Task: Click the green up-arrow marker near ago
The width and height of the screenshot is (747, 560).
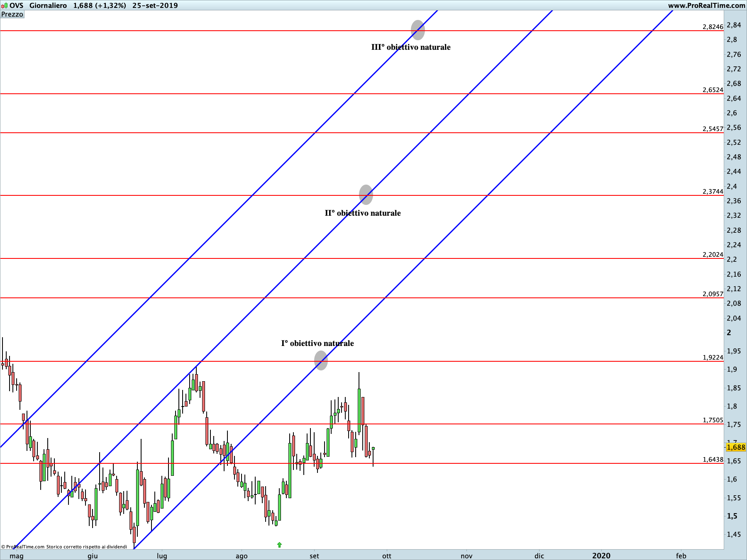Action: click(279, 545)
